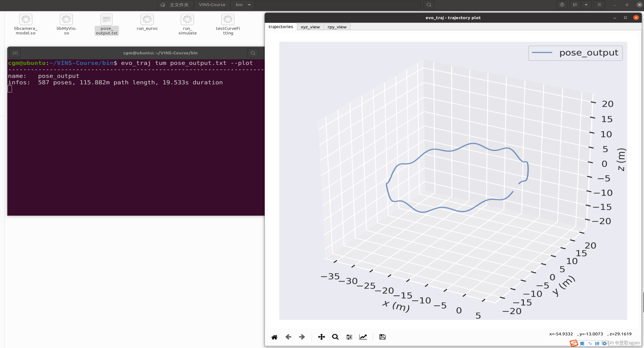The width and height of the screenshot is (644, 348).
Task: Click the Save figure floppy icon
Action: 382,337
